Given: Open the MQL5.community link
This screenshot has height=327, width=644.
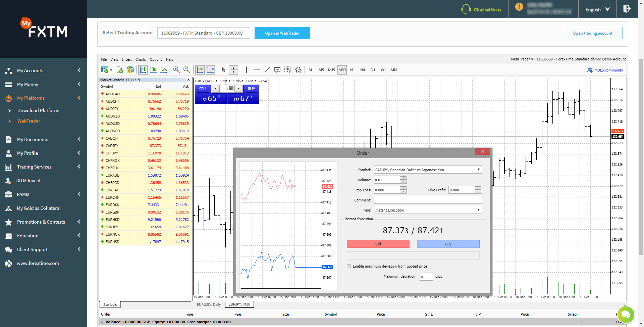Looking at the screenshot, I should [608, 70].
